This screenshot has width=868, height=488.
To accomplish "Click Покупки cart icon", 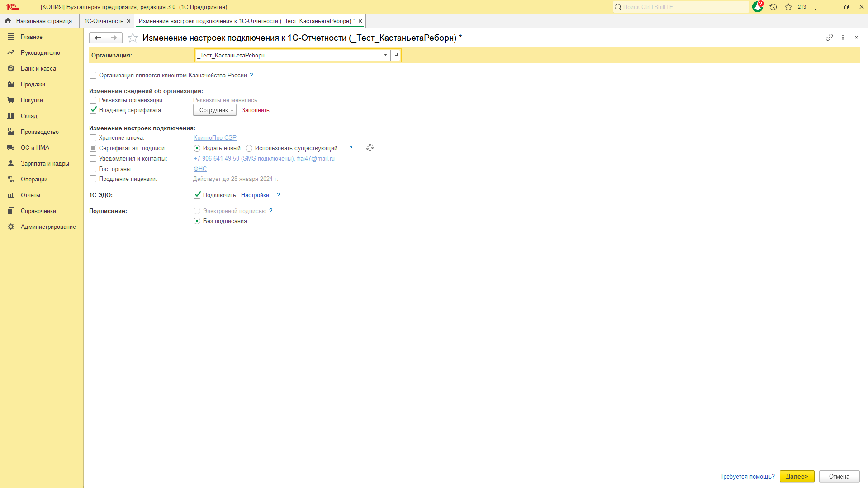I will 11,100.
